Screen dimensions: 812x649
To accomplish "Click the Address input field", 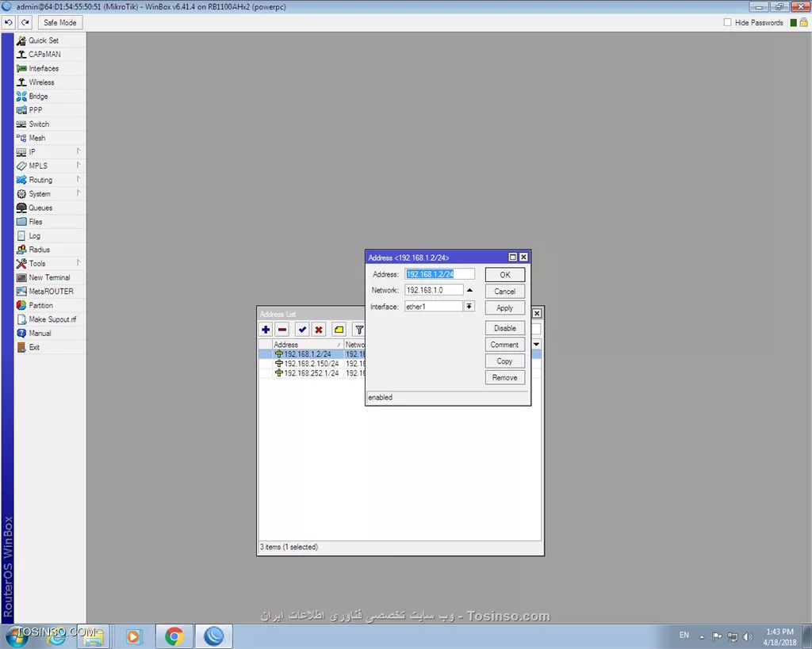I will click(439, 274).
